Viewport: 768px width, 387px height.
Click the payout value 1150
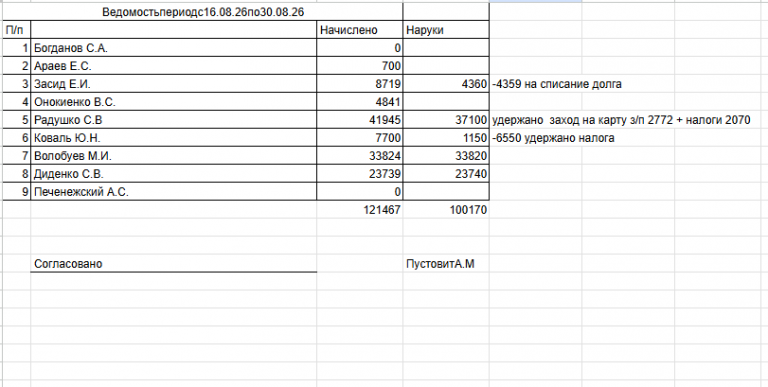446,138
